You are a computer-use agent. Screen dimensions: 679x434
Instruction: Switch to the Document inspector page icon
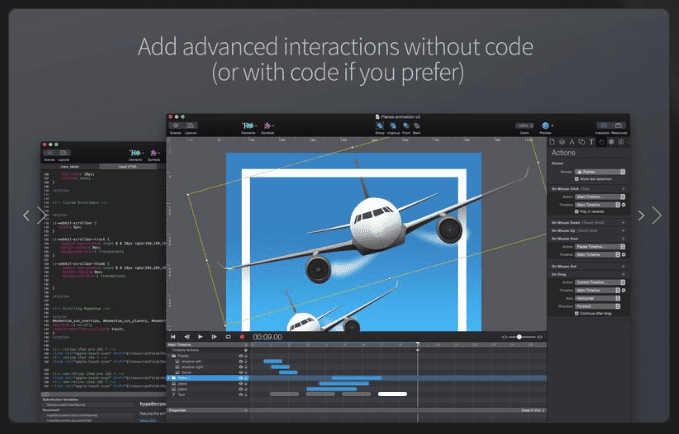[x=552, y=142]
